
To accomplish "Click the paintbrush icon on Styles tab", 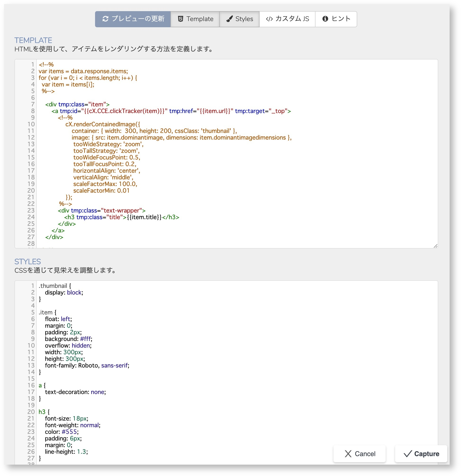I will (229, 19).
